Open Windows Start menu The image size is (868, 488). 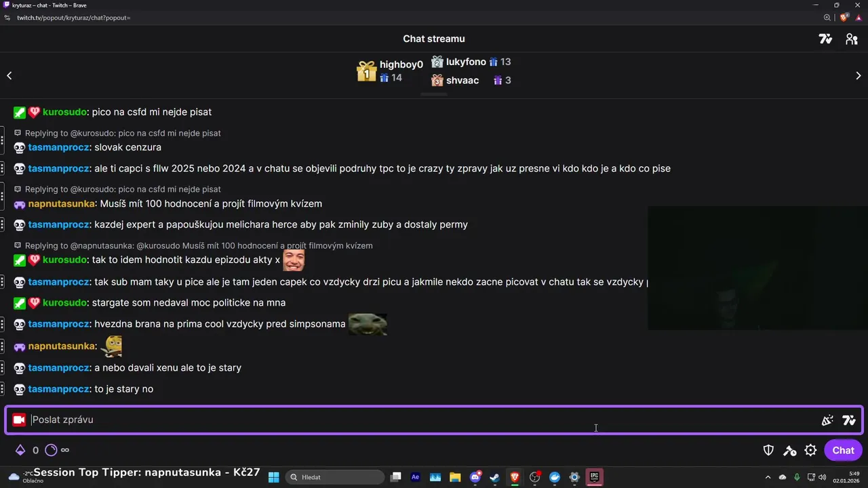pos(274,477)
